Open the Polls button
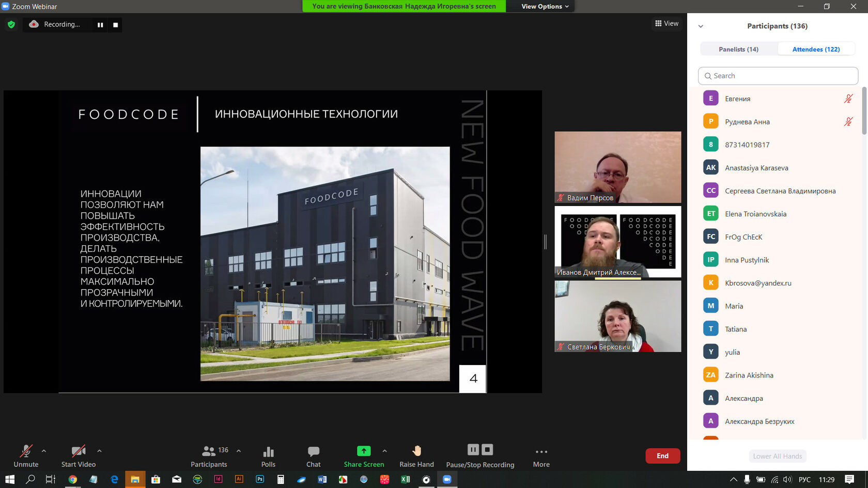This screenshot has width=868, height=488. coord(268,455)
